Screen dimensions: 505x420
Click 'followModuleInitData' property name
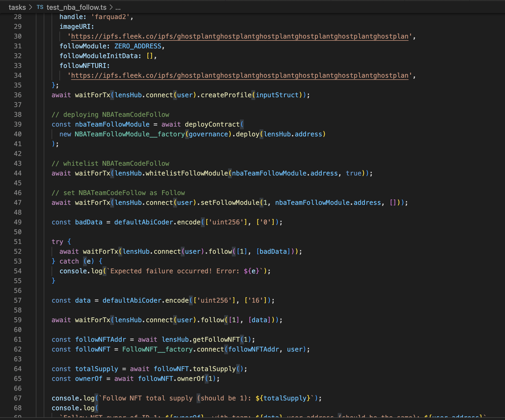click(99, 56)
